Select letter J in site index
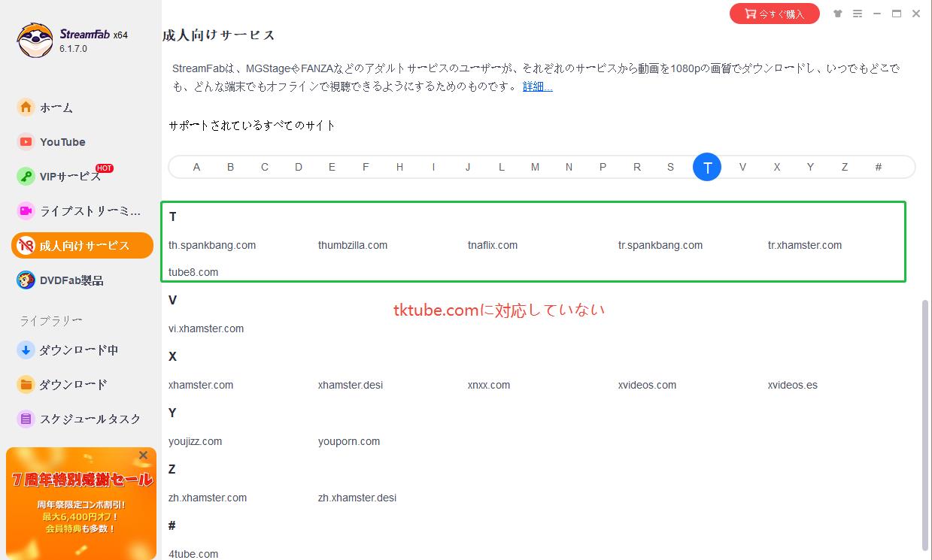This screenshot has width=932, height=560. pos(468,167)
